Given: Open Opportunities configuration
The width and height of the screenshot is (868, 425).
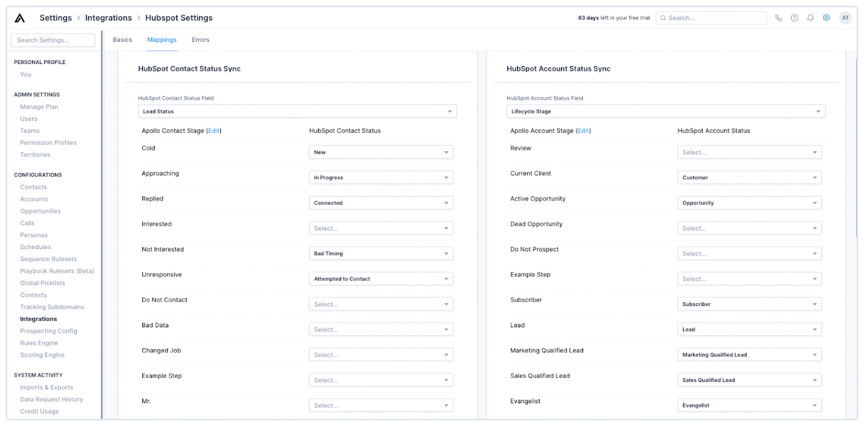Looking at the screenshot, I should tap(41, 211).
